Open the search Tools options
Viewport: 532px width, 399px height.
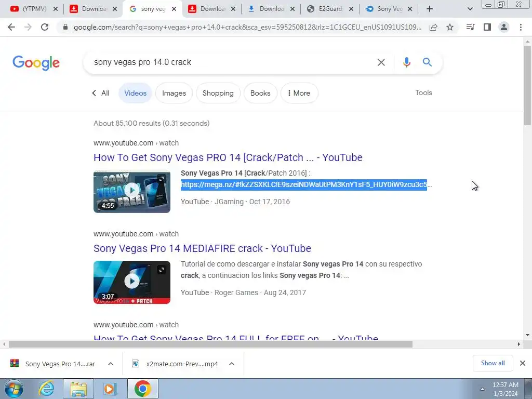(424, 92)
